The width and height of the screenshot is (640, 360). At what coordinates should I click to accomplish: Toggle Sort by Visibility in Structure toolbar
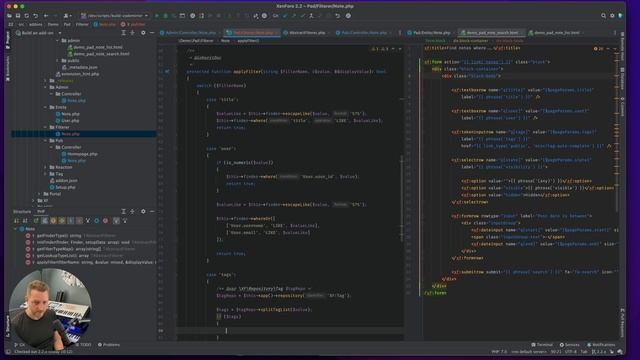click(17, 221)
